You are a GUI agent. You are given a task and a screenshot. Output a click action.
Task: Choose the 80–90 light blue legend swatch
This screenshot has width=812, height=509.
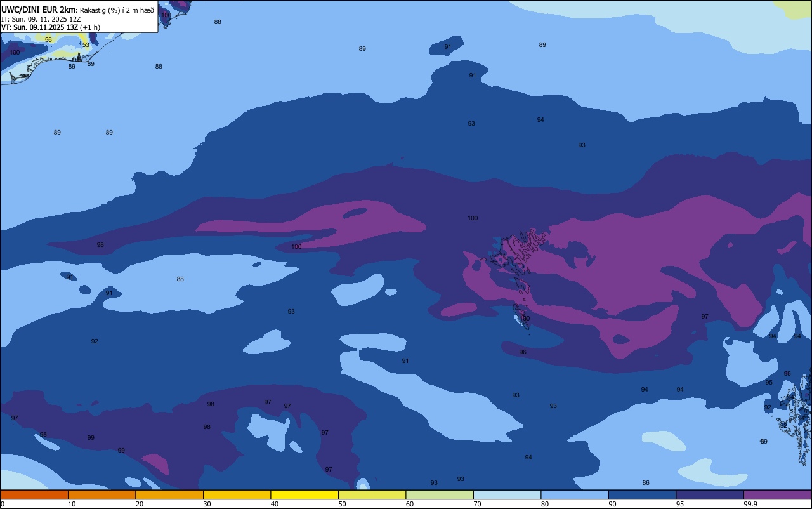[575, 494]
